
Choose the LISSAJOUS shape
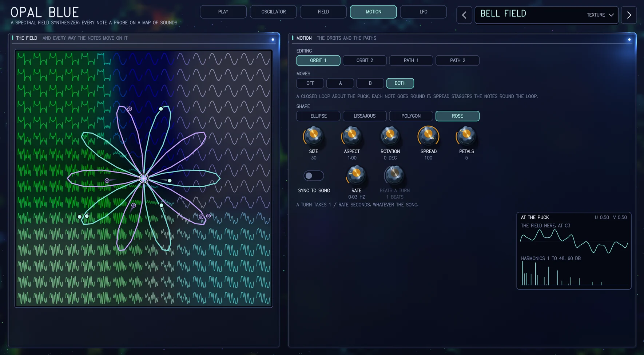tap(365, 116)
